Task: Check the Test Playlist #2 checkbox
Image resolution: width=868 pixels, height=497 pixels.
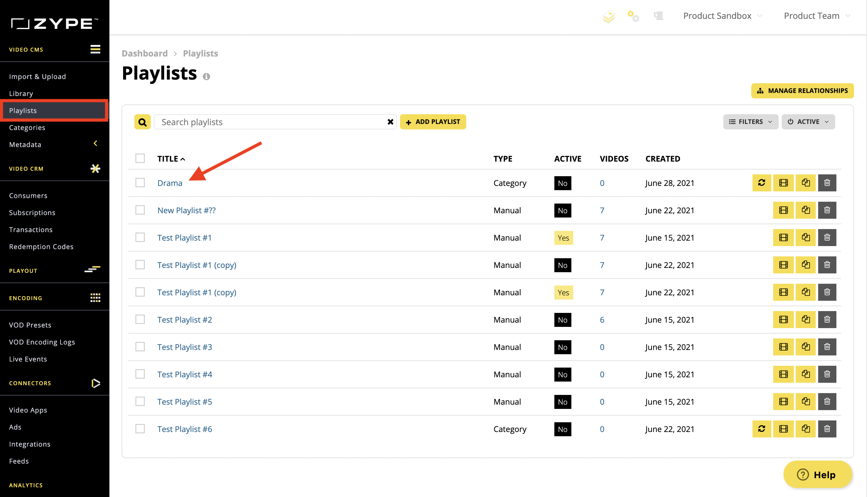Action: coord(140,319)
